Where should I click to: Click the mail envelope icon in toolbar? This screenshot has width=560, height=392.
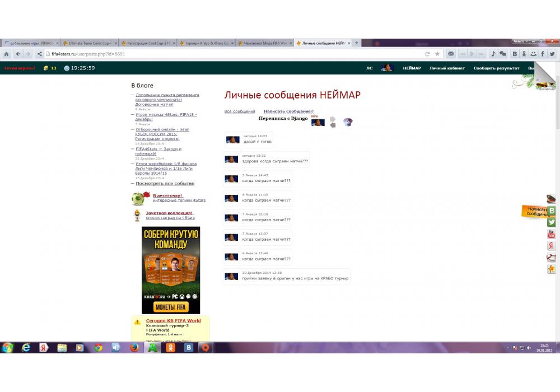(451, 54)
